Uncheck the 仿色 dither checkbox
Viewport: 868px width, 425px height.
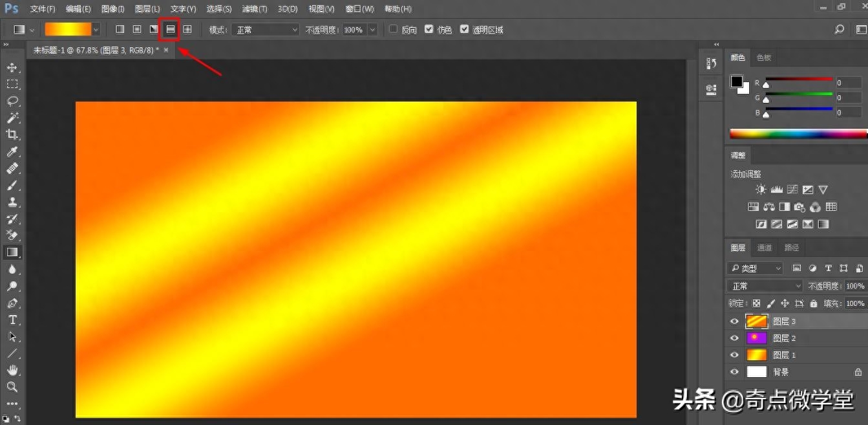point(429,29)
